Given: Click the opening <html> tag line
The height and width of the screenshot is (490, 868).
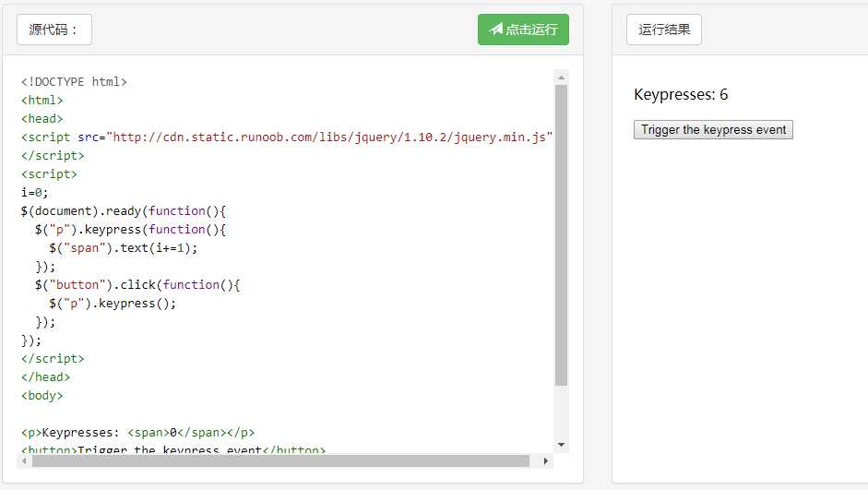Looking at the screenshot, I should [42, 101].
